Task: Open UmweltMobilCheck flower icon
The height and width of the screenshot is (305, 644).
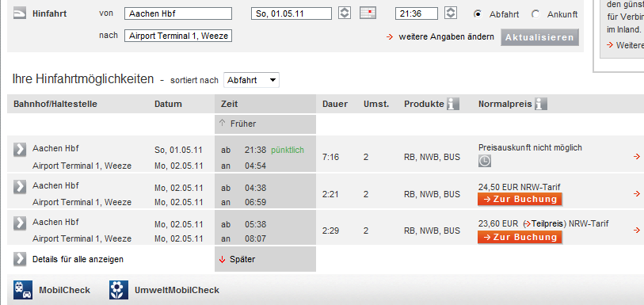Action: point(119,290)
